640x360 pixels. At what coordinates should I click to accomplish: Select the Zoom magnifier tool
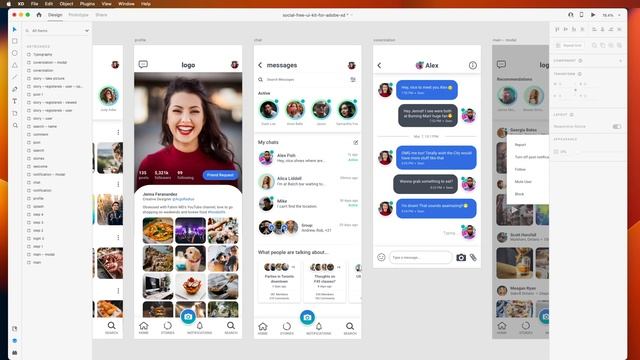click(15, 125)
